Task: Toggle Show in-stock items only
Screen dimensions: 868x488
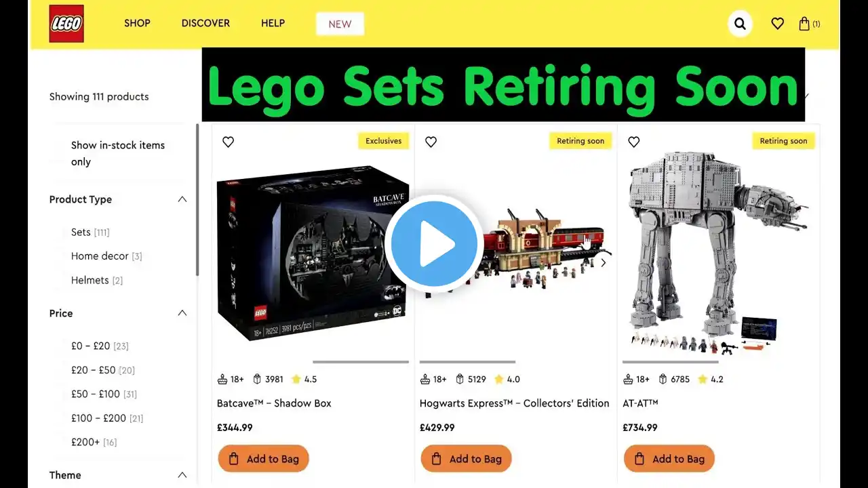Action: (x=118, y=153)
